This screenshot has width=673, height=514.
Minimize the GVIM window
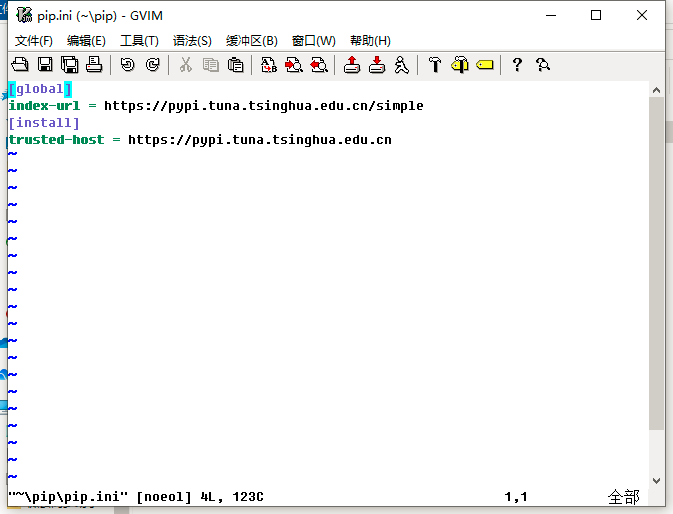point(551,15)
